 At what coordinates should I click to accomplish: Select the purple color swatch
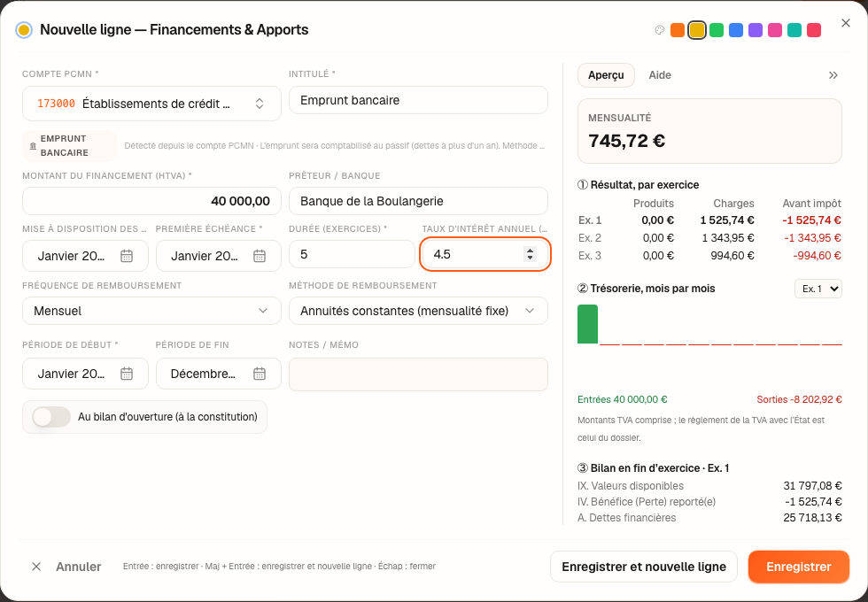click(755, 30)
